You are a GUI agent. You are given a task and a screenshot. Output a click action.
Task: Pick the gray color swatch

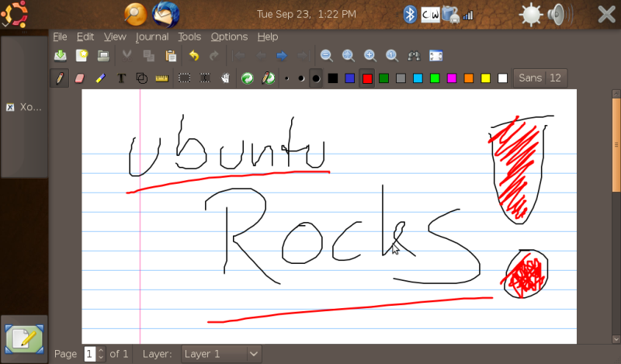pos(401,78)
